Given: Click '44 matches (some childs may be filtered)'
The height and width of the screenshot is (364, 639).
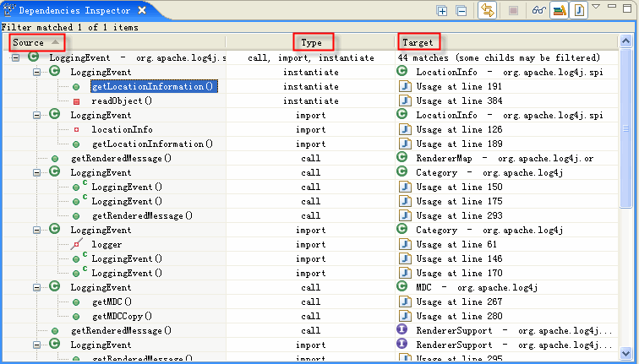Looking at the screenshot, I should pyautogui.click(x=499, y=57).
